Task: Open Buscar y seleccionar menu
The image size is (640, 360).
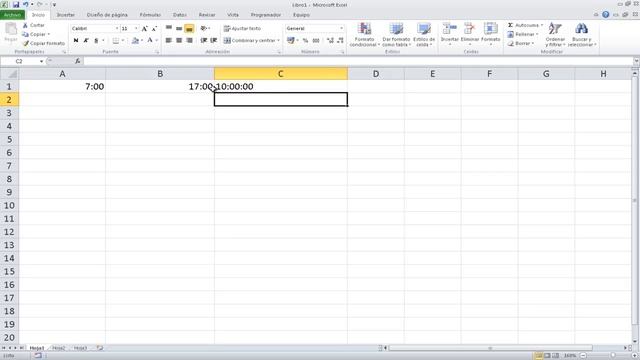Action: [x=582, y=35]
